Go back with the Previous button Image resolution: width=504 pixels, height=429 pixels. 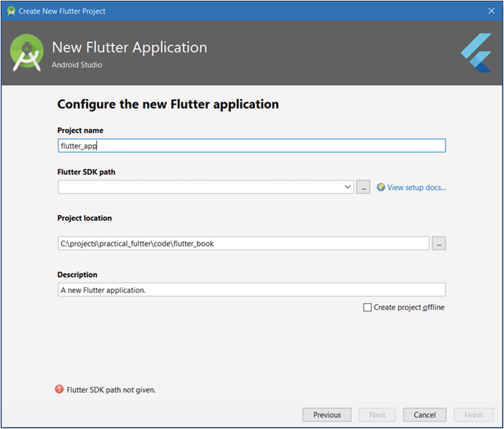point(327,415)
